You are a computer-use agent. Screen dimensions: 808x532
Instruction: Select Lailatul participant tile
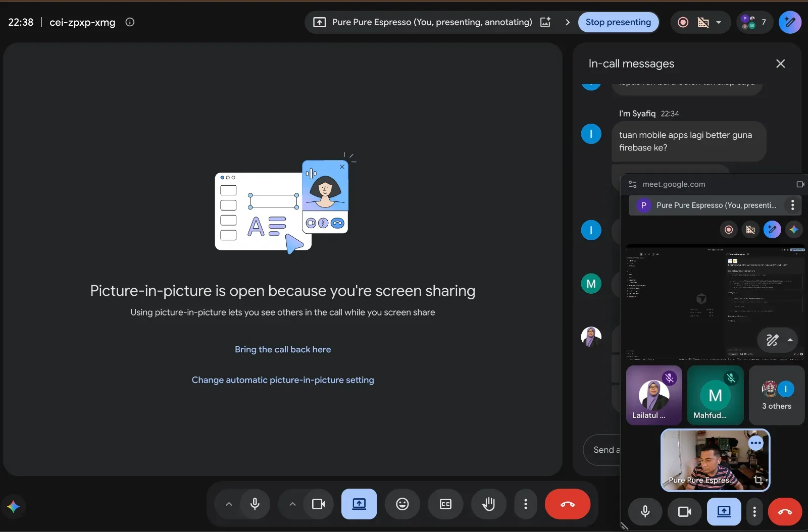click(654, 395)
